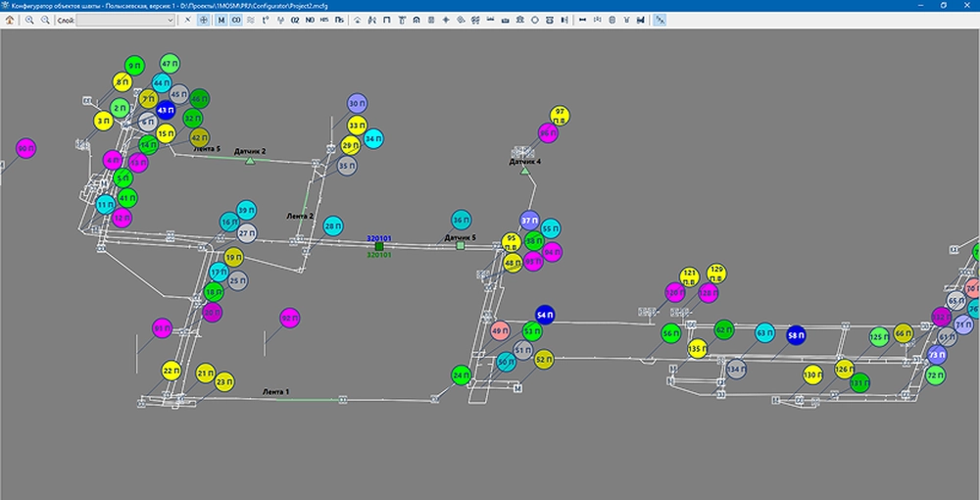
Task: Click the last highlighted toolbar icon
Action: point(660,20)
